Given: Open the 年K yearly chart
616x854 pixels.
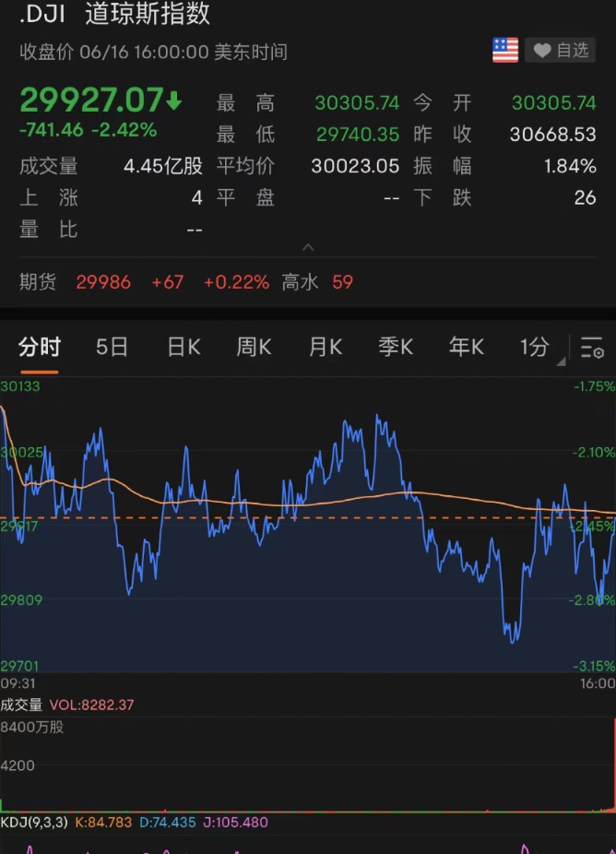Looking at the screenshot, I should click(x=466, y=347).
